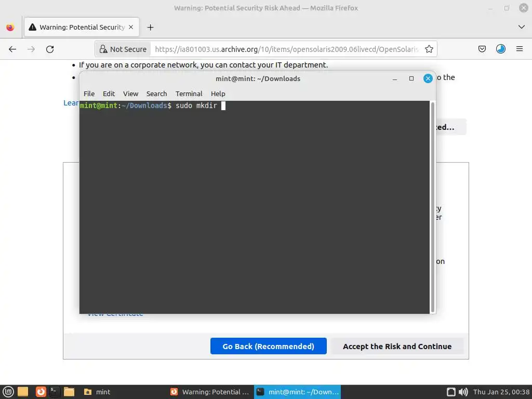
Task: Open the Firefox account icon
Action: click(501, 49)
